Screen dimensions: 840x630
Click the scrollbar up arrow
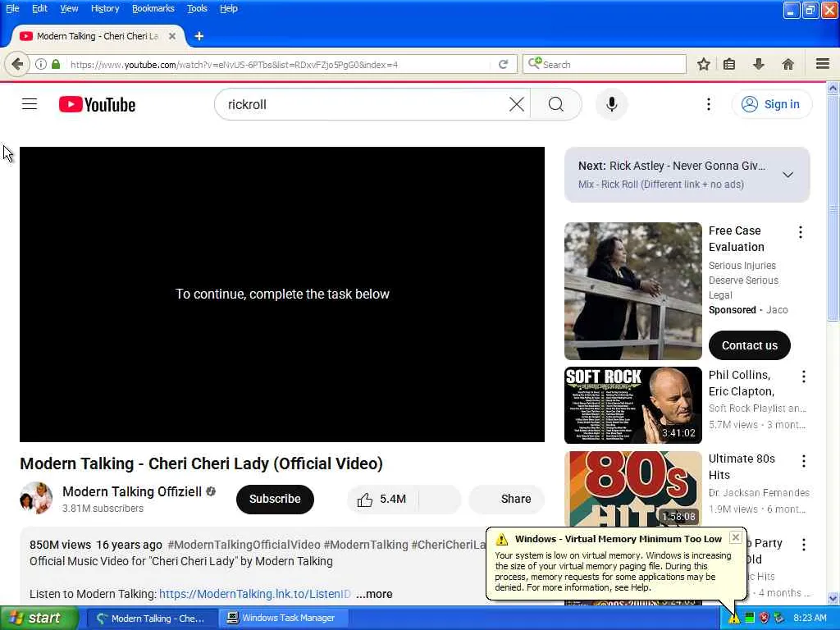pyautogui.click(x=833, y=89)
